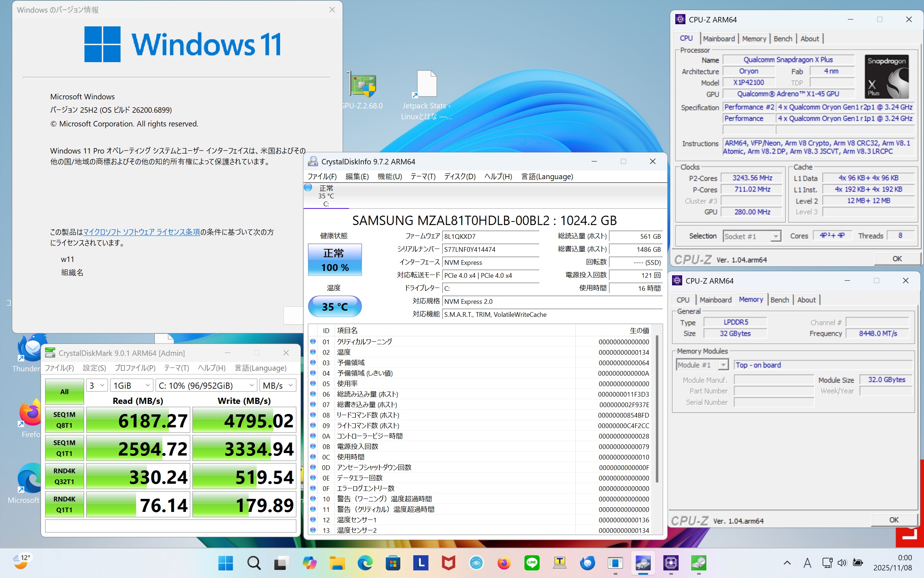Open Thunderbird from the taskbar
924x578 pixels.
tap(588, 563)
